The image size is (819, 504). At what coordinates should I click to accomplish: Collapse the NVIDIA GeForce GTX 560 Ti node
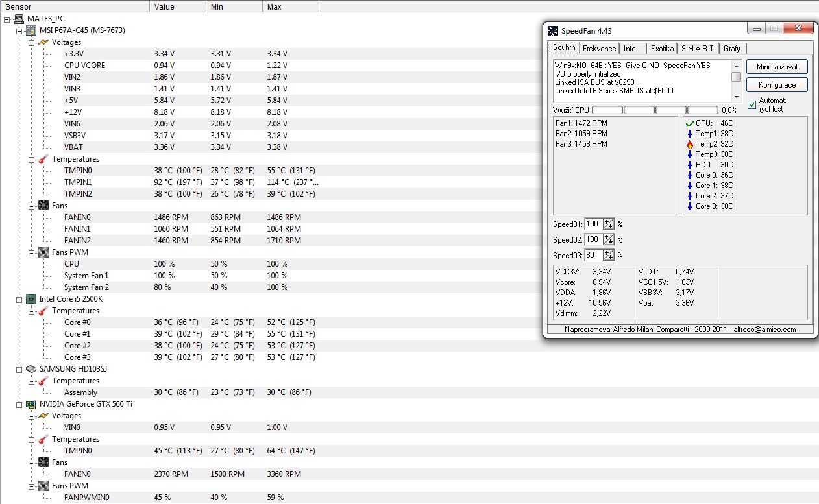click(19, 404)
